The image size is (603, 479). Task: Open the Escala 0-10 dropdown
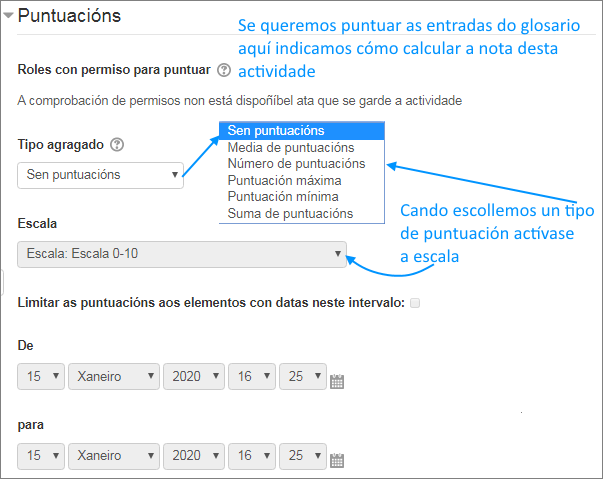point(182,254)
